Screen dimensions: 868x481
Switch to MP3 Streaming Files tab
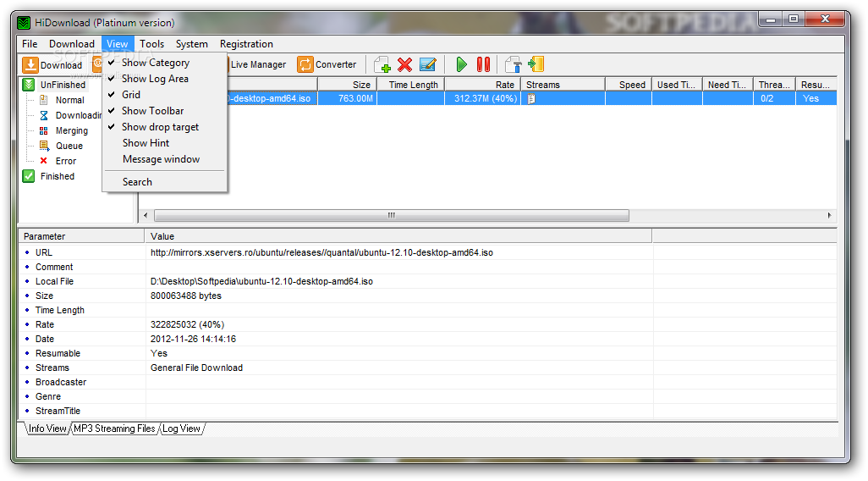[x=114, y=428]
